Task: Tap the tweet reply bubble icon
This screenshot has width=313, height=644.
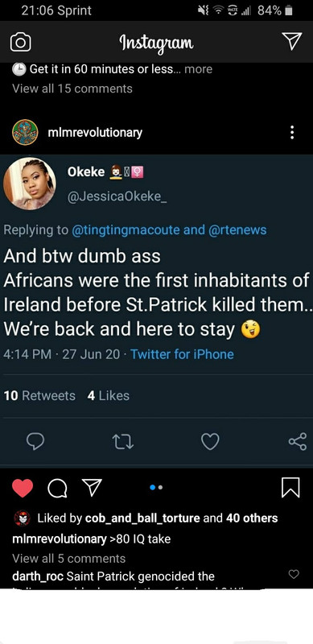Action: pyautogui.click(x=35, y=441)
